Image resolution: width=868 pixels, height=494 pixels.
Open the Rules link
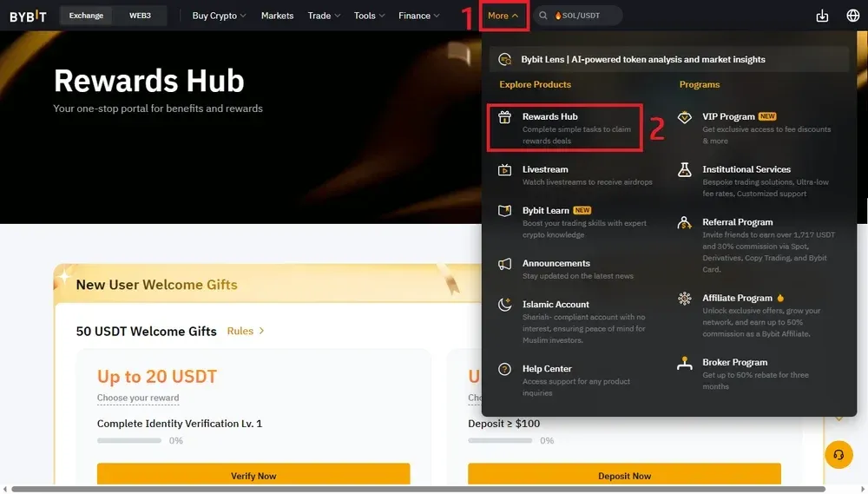click(240, 331)
